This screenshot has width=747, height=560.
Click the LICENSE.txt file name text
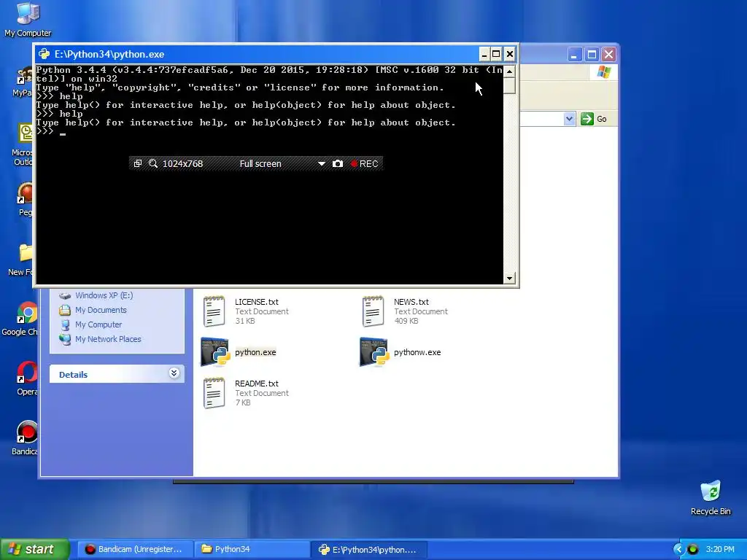coord(257,302)
